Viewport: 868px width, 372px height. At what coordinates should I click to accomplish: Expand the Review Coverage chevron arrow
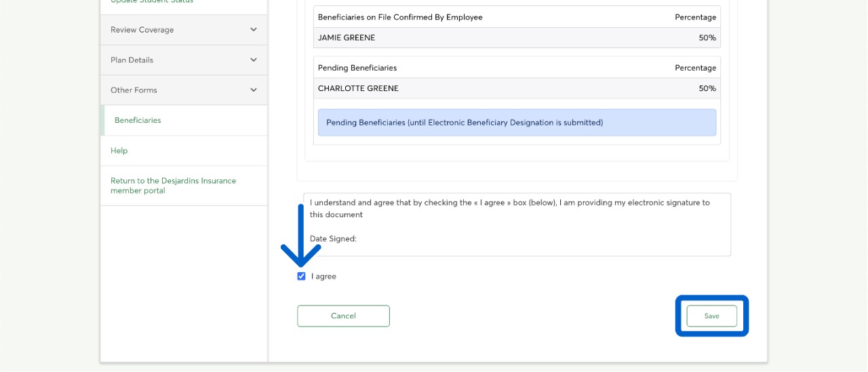(253, 30)
